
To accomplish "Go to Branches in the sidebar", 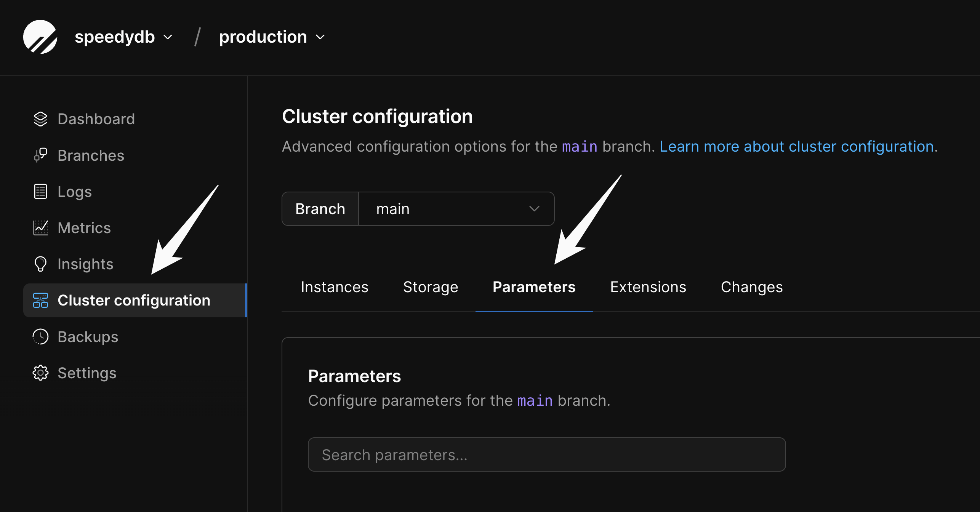I will pos(91,155).
